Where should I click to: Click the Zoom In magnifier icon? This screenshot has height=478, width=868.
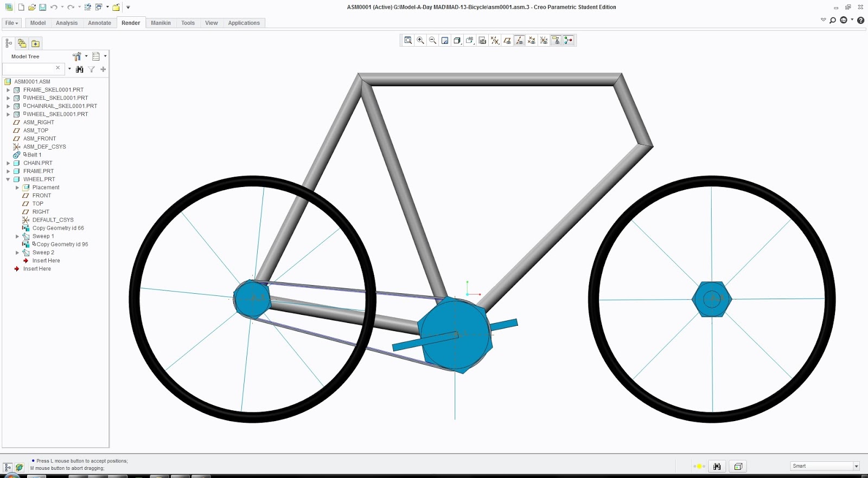[420, 40]
